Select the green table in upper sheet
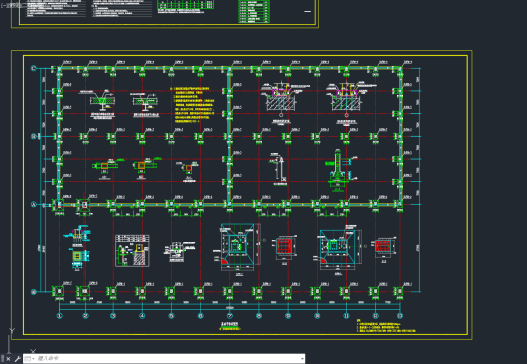The image size is (527, 364). point(186,4)
